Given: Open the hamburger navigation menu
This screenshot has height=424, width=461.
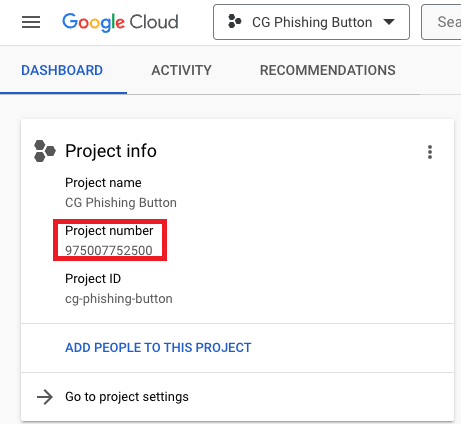Looking at the screenshot, I should 31,22.
